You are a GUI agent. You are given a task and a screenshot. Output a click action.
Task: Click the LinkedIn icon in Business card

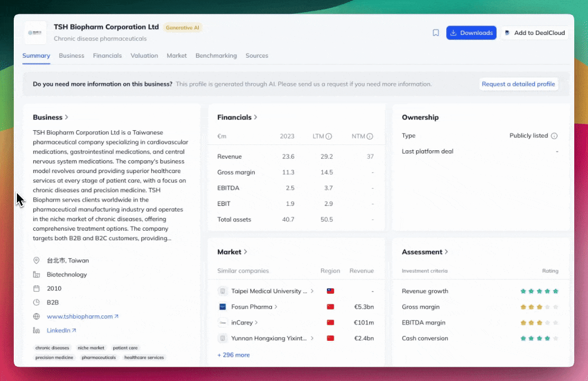coord(36,331)
